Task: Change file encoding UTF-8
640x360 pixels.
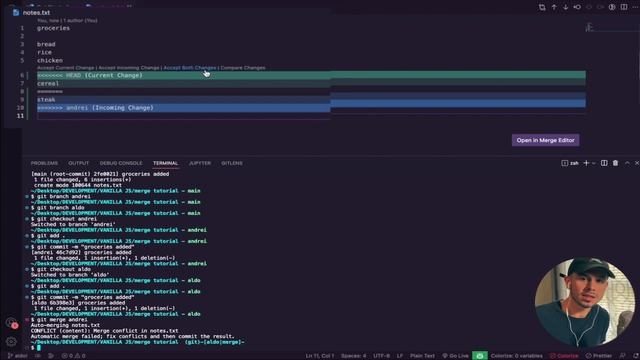Action: coord(381,356)
